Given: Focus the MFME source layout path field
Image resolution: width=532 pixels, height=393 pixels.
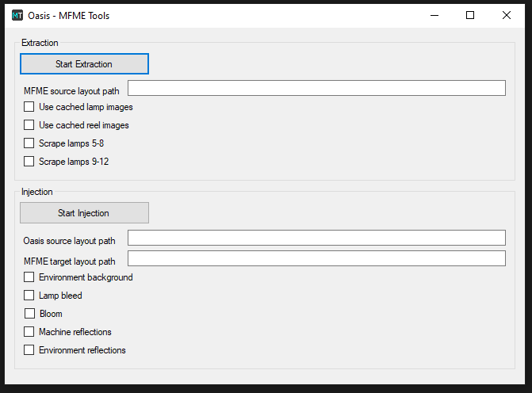Looking at the screenshot, I should pos(316,88).
